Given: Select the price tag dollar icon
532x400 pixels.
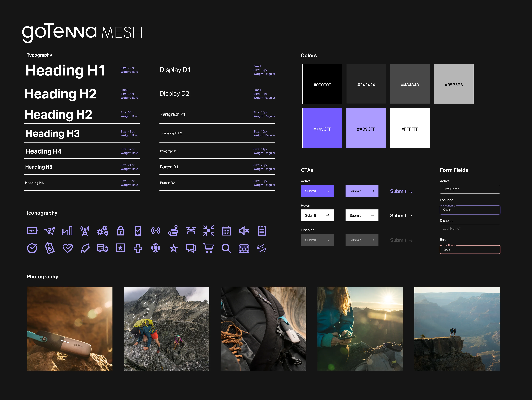Looking at the screenshot, I should coord(50,248).
